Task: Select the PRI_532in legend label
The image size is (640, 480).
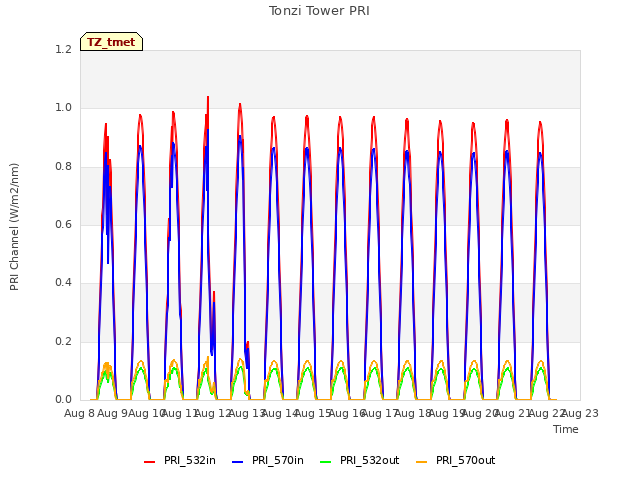Action: (190, 460)
